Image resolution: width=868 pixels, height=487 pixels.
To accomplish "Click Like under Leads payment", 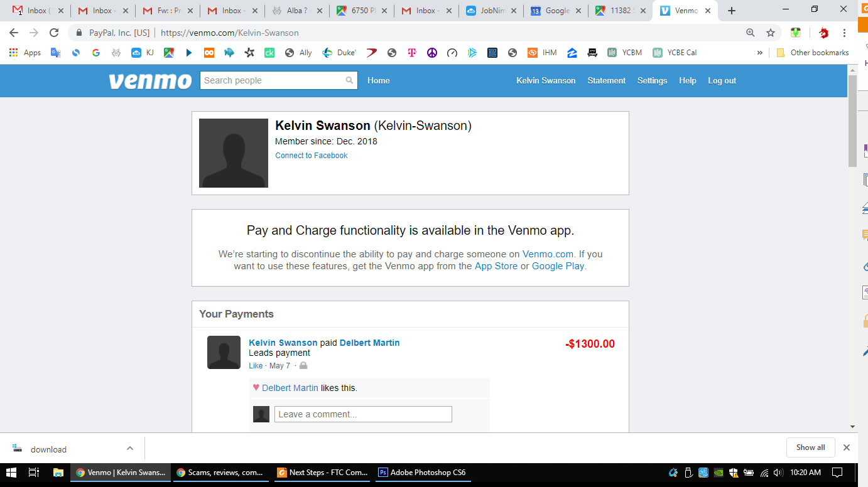I will coord(256,365).
